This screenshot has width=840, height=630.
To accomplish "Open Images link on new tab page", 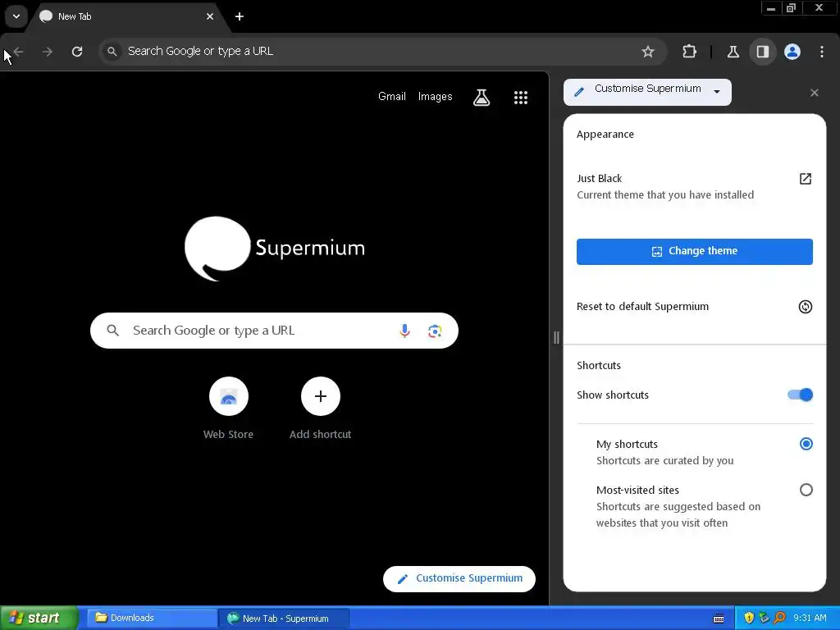I will point(435,97).
